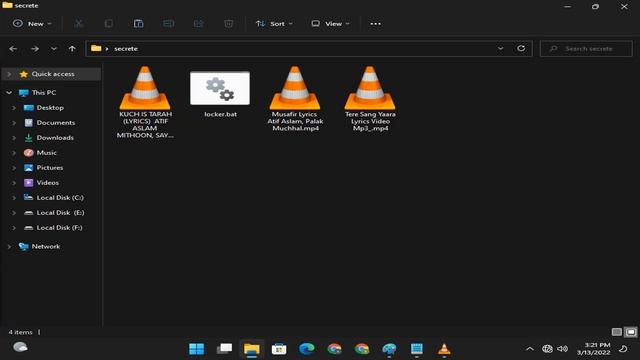Select This PC in navigation pane
The height and width of the screenshot is (360, 640).
[44, 93]
